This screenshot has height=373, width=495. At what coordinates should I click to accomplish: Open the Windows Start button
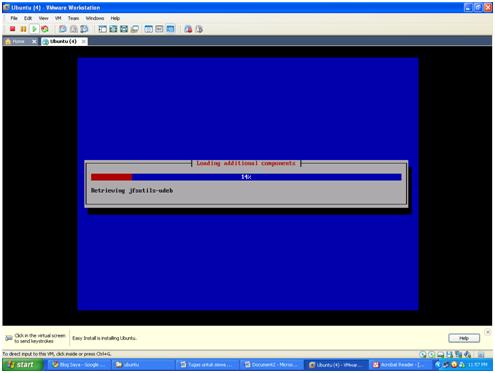pos(22,365)
